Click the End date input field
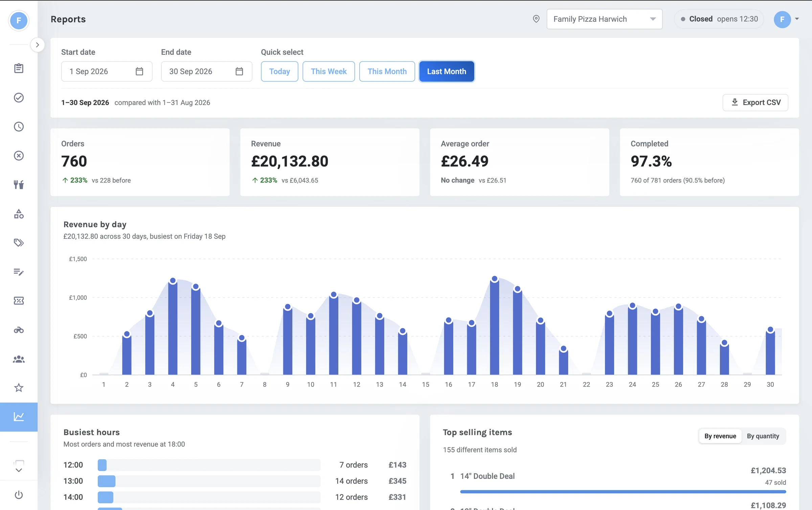812x510 pixels. (x=206, y=71)
